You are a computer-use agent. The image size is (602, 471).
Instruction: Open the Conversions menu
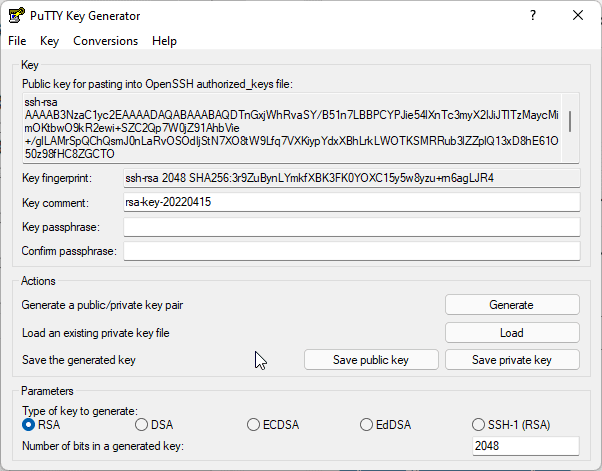(x=106, y=41)
